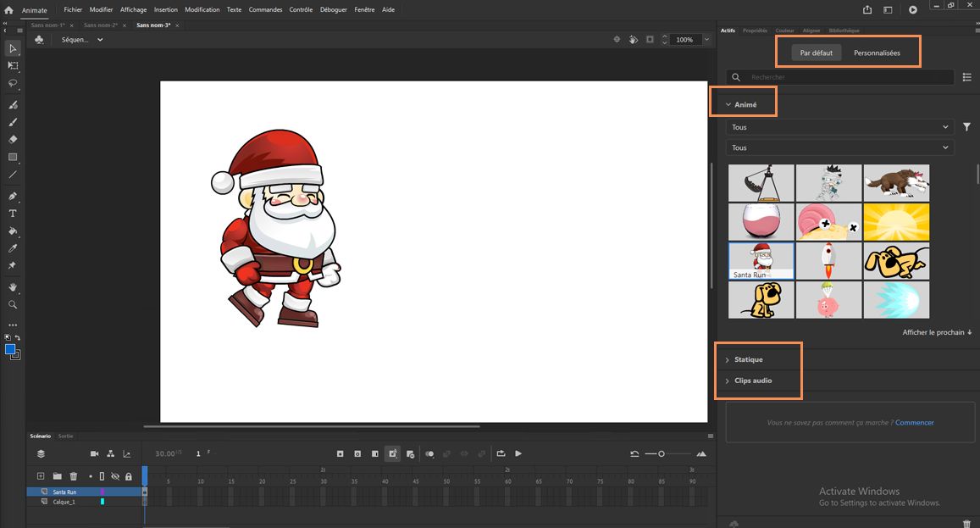This screenshot has width=980, height=528.
Task: Add a camera from the timeline
Action: coord(95,453)
